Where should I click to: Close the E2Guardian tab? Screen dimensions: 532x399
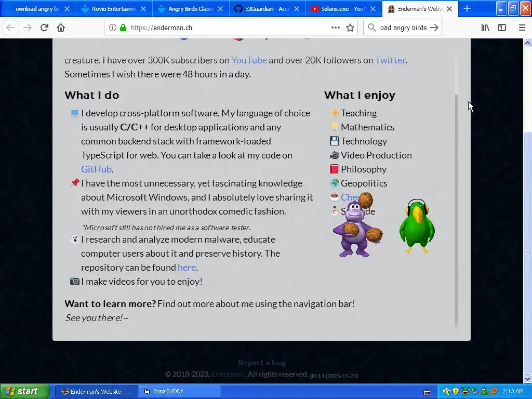click(x=297, y=9)
